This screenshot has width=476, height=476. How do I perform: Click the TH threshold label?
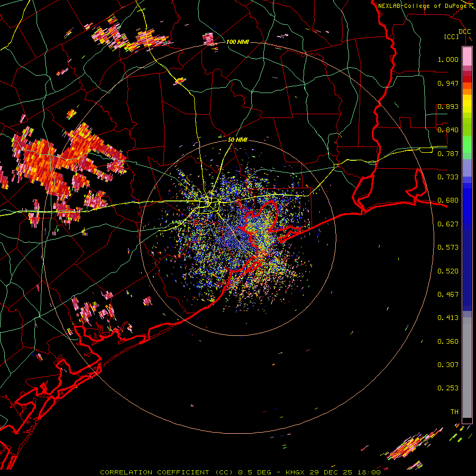point(454,412)
